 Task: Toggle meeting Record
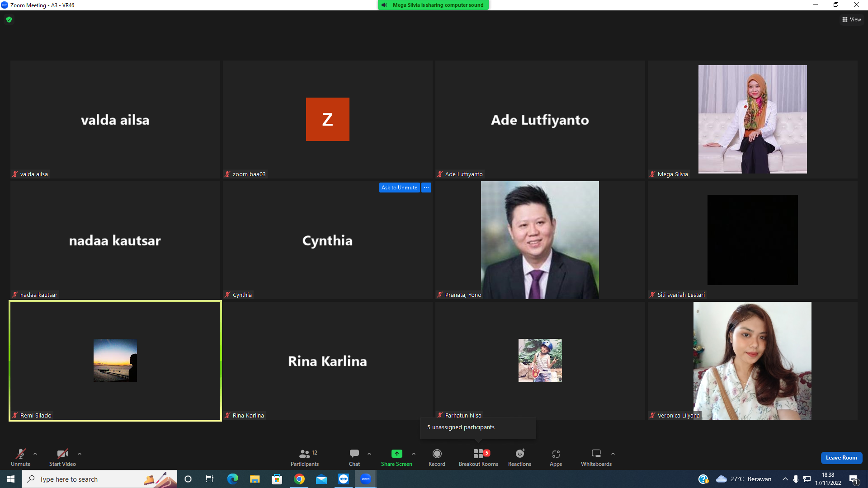437,457
